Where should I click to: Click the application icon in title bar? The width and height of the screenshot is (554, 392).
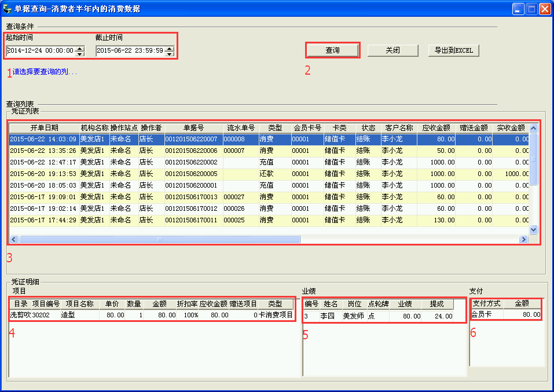7,9
